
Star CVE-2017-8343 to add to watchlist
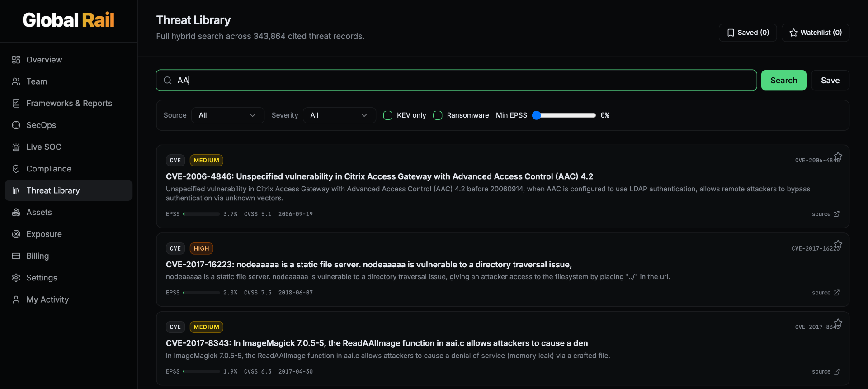click(838, 323)
